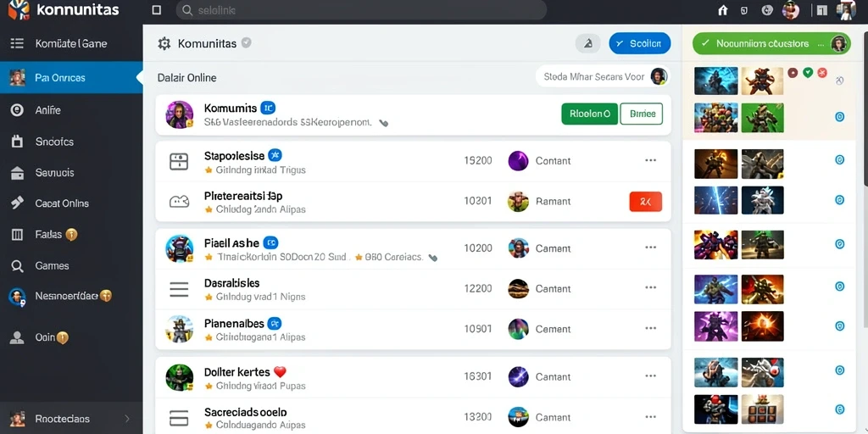868x434 pixels.
Task: Click the Pianenalbes avatar
Action: pyautogui.click(x=180, y=329)
